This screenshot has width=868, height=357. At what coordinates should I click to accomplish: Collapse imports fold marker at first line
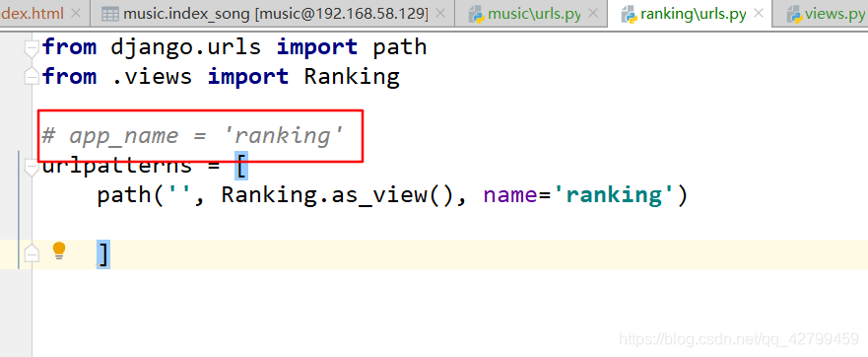click(x=33, y=48)
